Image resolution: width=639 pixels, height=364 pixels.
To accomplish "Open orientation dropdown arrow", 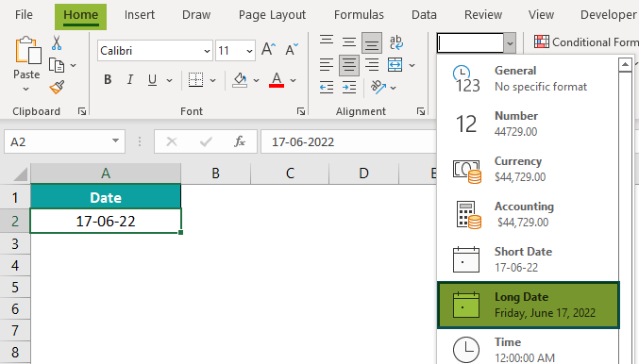I will point(393,88).
